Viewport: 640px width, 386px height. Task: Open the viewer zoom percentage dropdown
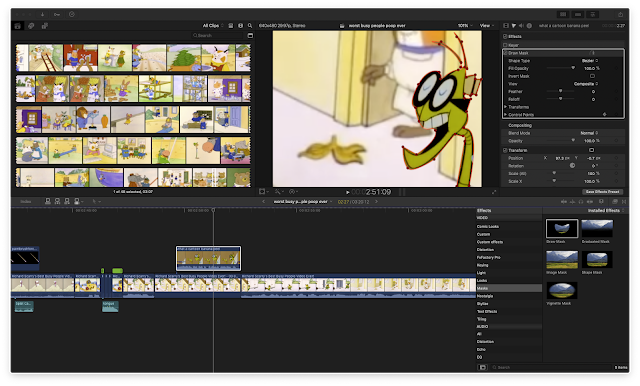tap(465, 26)
